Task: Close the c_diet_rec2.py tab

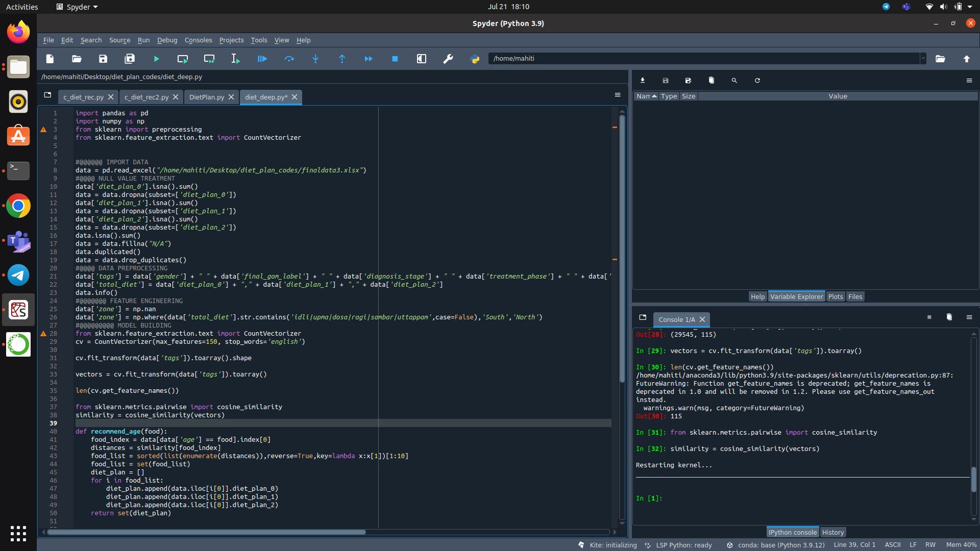Action: click(x=176, y=97)
